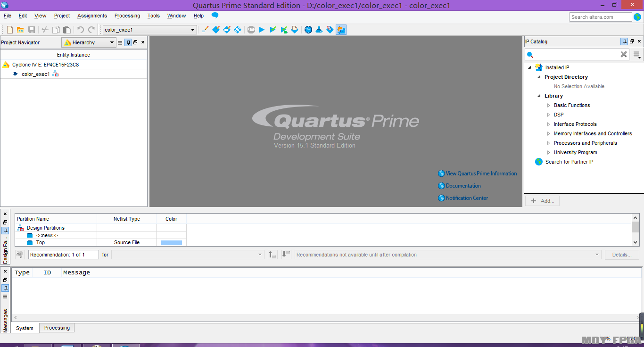Open the project revision dropdown color_exec1
This screenshot has width=644, height=347.
click(x=149, y=30)
